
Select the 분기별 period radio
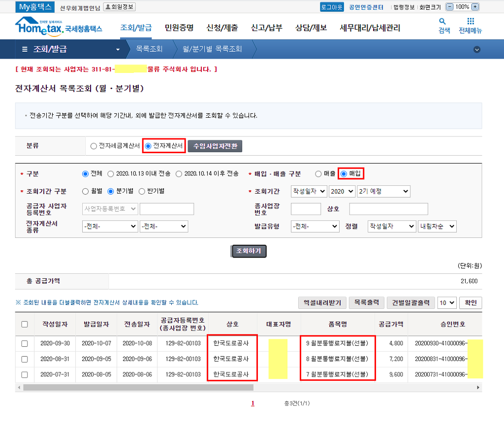pyautogui.click(x=111, y=192)
